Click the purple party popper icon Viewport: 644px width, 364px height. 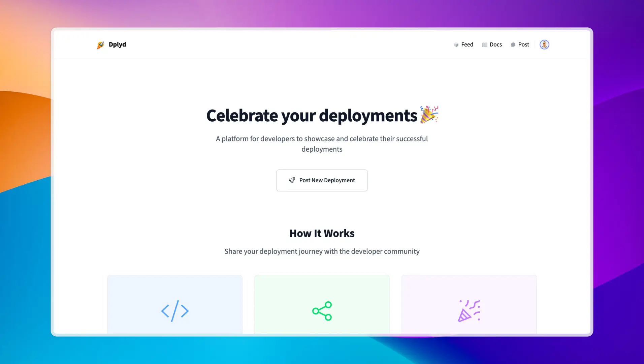click(x=469, y=311)
